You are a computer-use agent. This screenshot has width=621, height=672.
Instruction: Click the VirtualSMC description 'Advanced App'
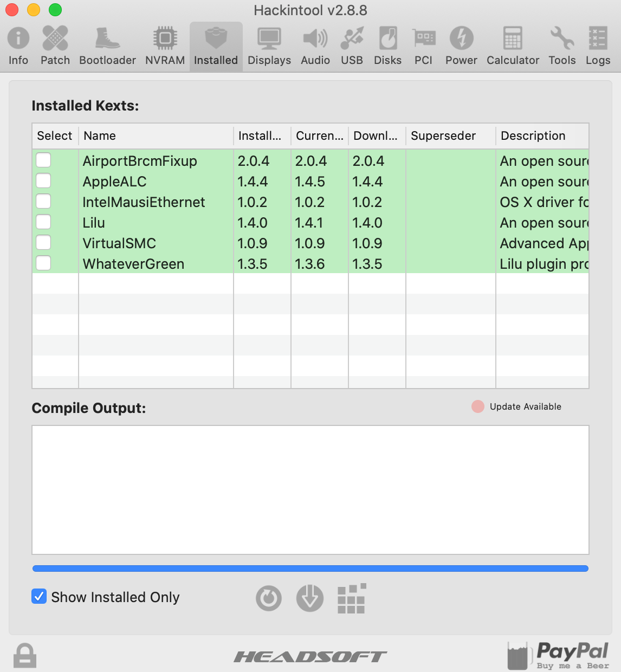point(544,243)
